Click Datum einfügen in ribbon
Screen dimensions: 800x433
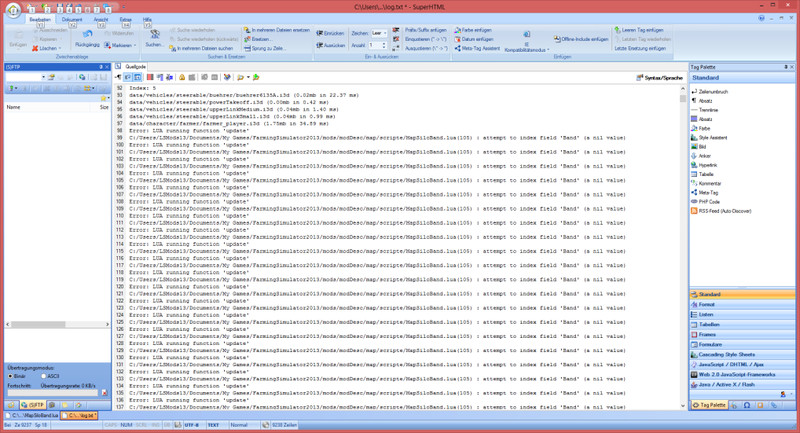pos(473,39)
